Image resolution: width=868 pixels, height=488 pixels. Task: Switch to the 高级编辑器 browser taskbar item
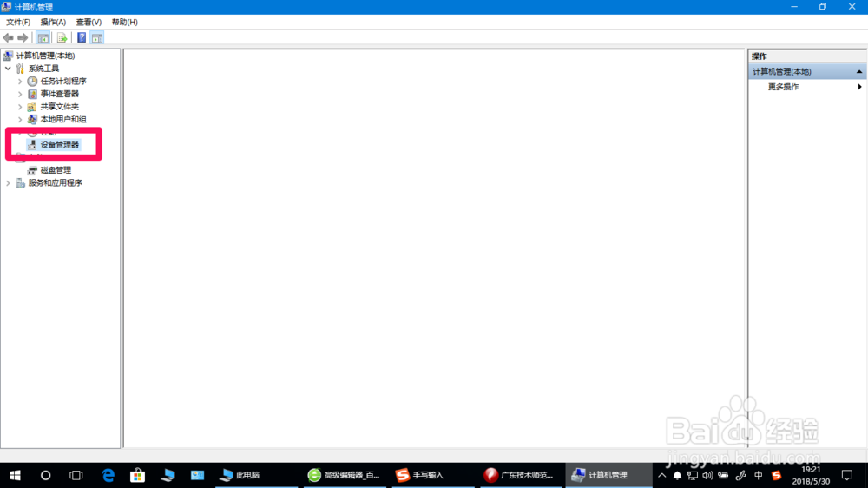345,475
